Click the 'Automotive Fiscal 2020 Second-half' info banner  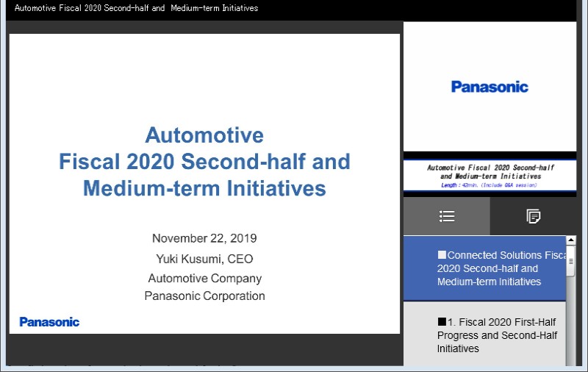[490, 176]
